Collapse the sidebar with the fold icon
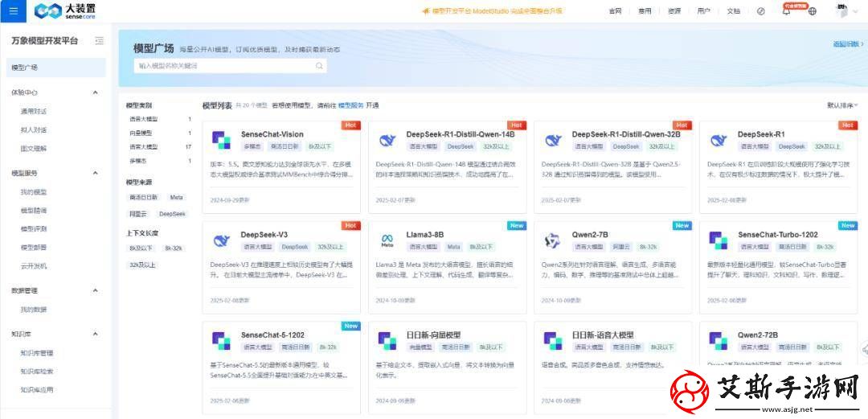The height and width of the screenshot is (419, 868). (x=99, y=40)
